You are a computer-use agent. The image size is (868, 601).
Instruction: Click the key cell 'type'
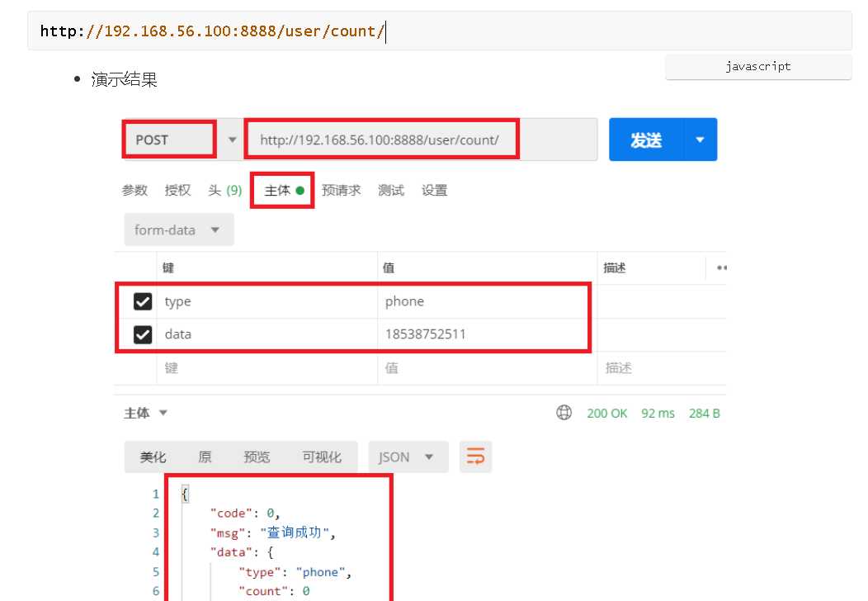click(267, 301)
